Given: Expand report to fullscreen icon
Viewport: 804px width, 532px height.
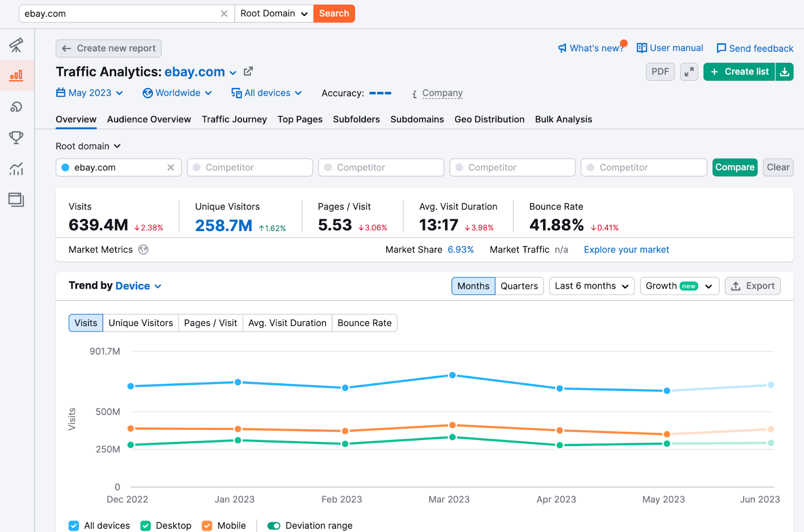Looking at the screenshot, I should tap(689, 72).
